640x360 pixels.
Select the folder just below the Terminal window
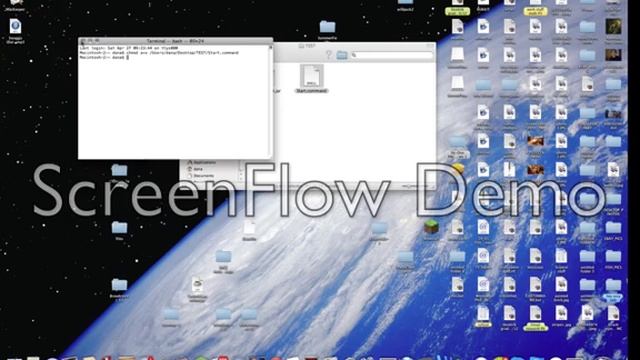click(x=119, y=169)
